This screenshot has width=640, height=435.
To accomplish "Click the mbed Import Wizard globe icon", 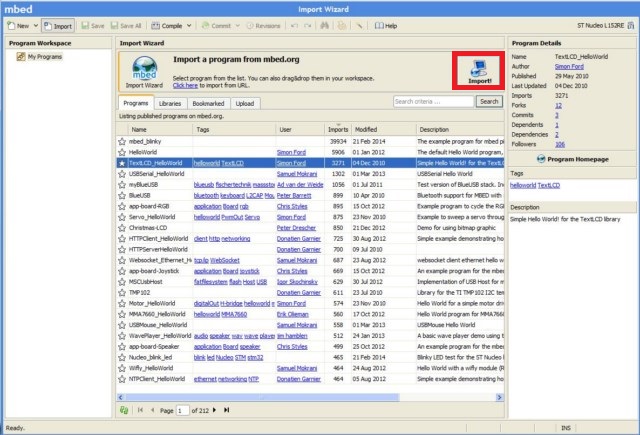I will point(144,68).
